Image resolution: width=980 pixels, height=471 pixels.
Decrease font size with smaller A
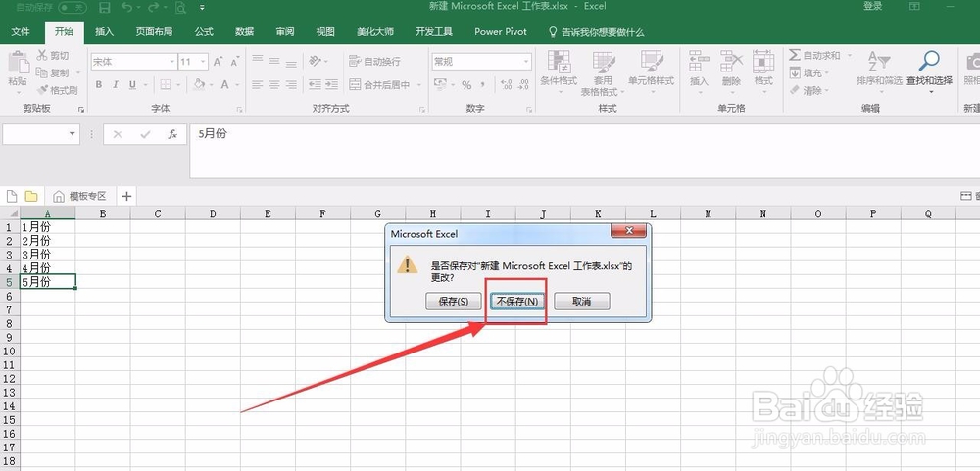coord(234,62)
